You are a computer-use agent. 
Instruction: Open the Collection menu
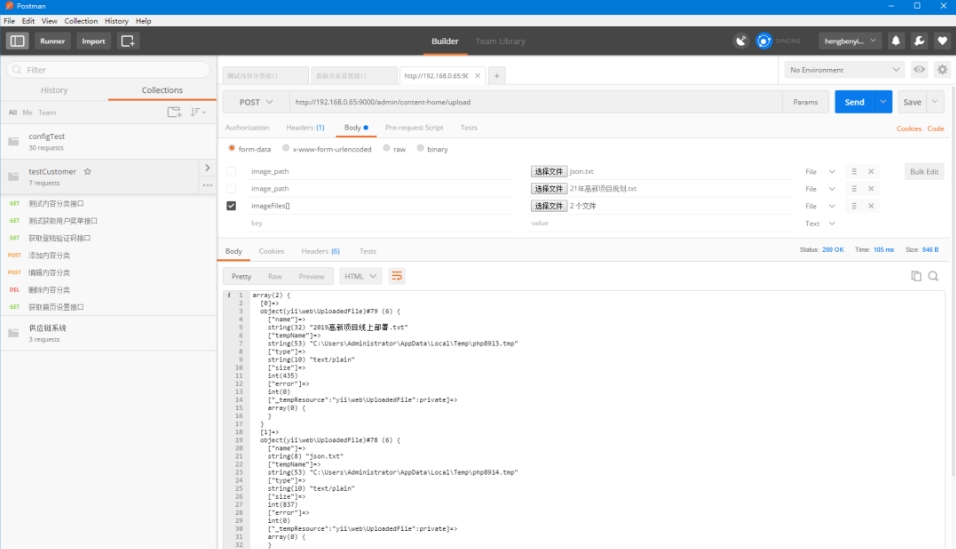(81, 21)
